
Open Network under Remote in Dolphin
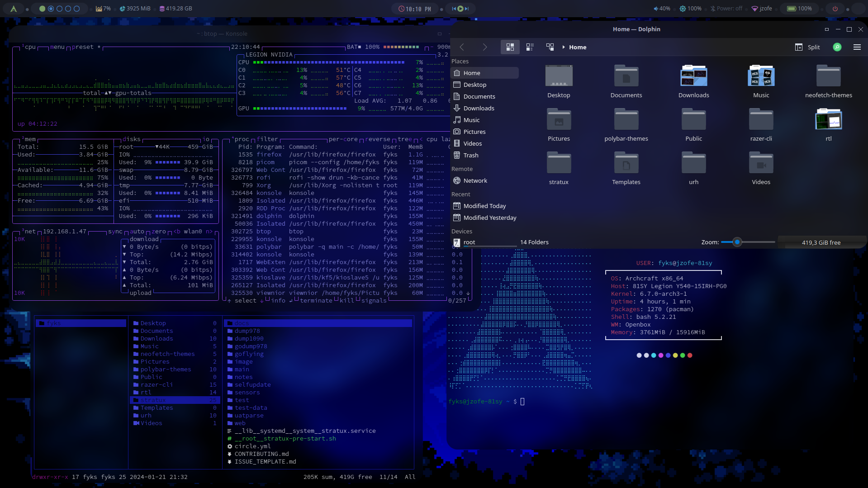click(484, 180)
